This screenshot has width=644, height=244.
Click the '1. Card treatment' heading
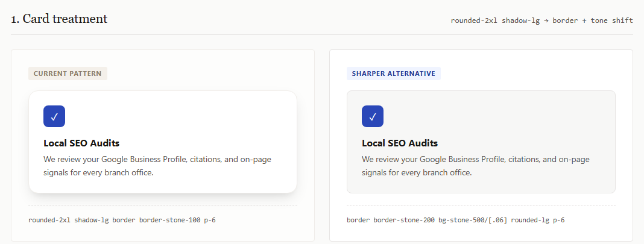(59, 19)
